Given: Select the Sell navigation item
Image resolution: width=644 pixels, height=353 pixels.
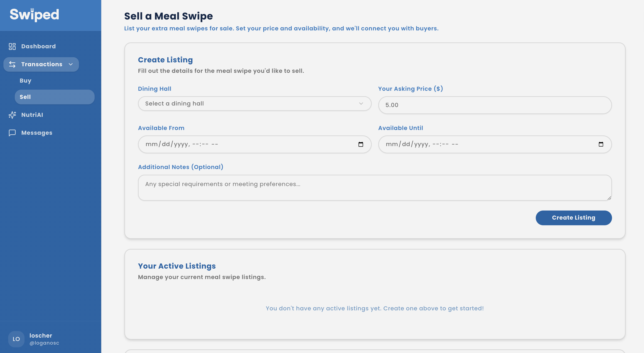Looking at the screenshot, I should (25, 97).
